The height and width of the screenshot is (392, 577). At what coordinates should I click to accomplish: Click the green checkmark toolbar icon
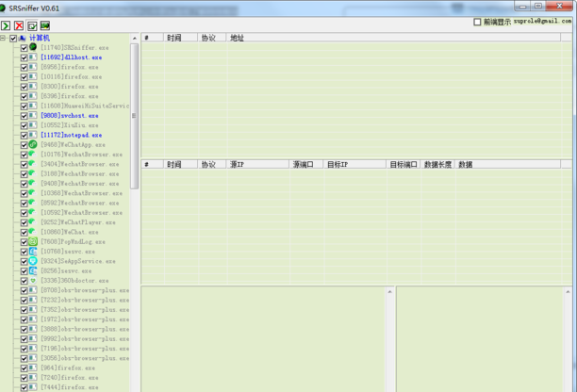coord(32,25)
